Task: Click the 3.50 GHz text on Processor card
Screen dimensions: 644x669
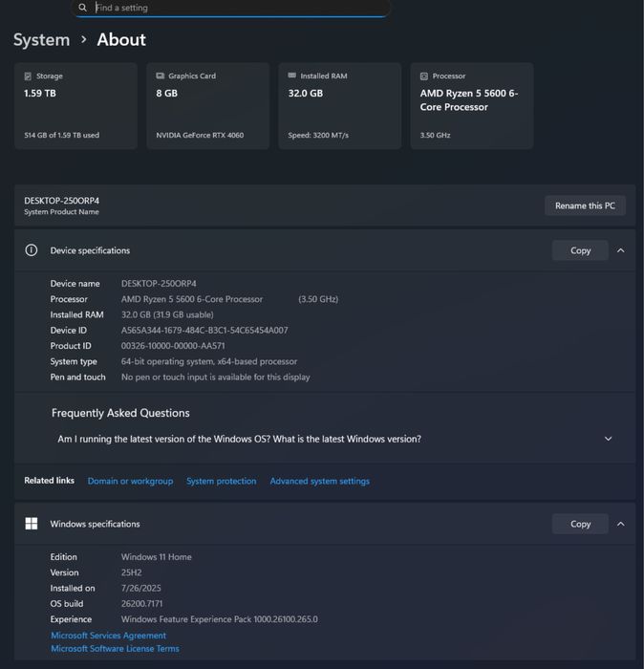Action: click(x=436, y=136)
